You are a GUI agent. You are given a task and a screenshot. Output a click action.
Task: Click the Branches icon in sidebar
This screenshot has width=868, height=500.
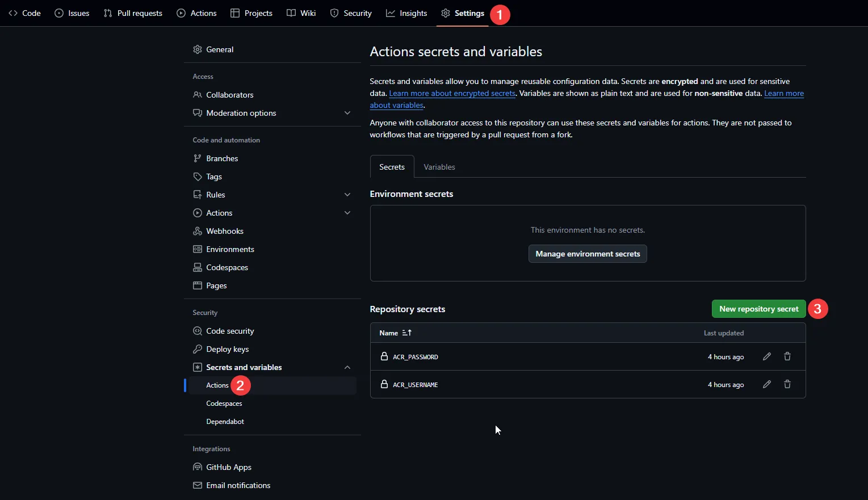198,158
